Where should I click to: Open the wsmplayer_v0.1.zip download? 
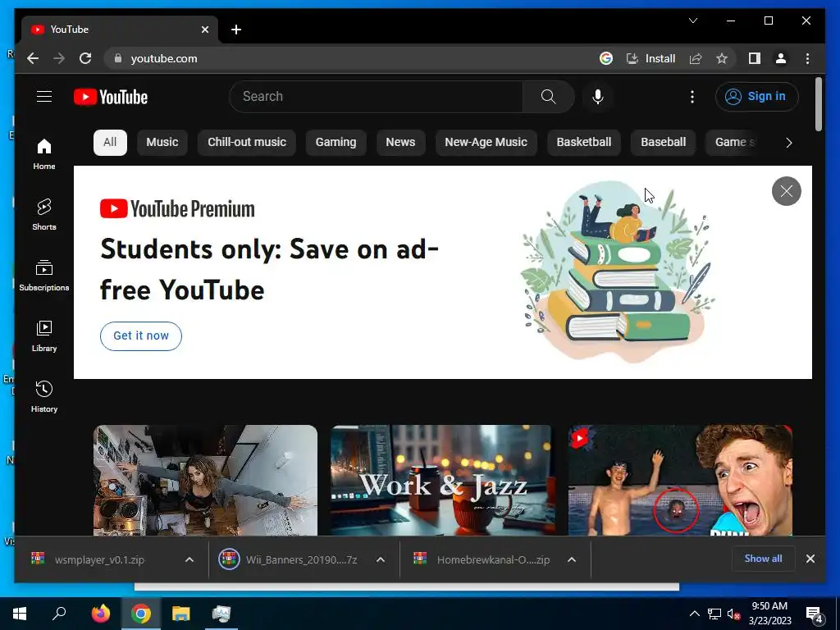(x=99, y=559)
